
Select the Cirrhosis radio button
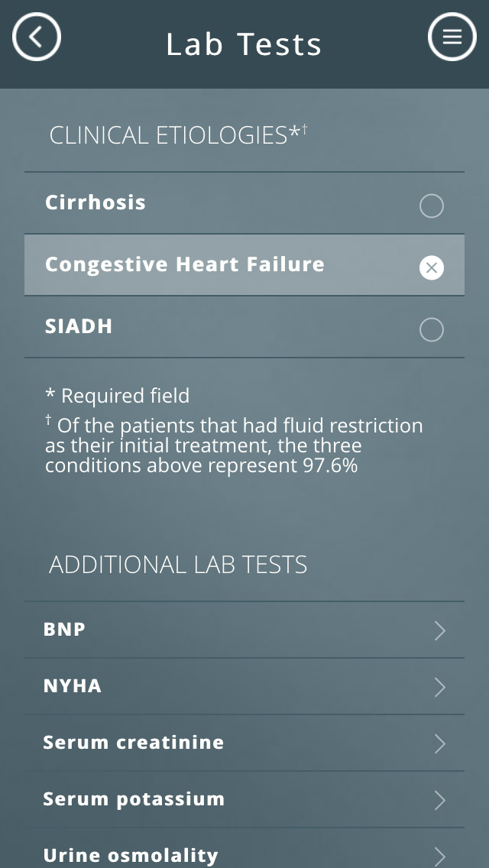(432, 206)
